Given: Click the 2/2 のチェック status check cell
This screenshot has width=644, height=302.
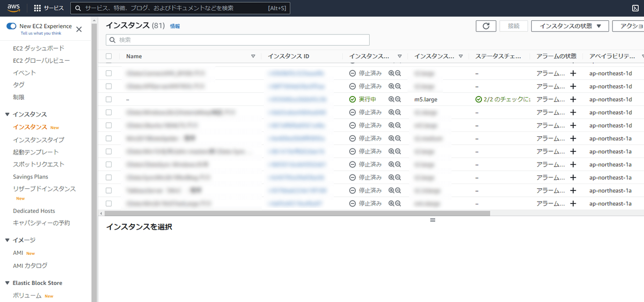Looking at the screenshot, I should point(502,99).
